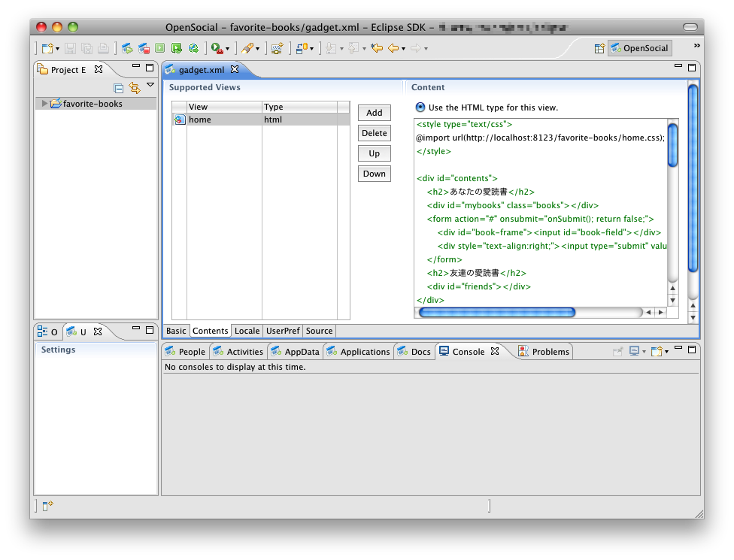The image size is (734, 560).
Task: Click the database connection toolbar icon
Action: [x=302, y=48]
